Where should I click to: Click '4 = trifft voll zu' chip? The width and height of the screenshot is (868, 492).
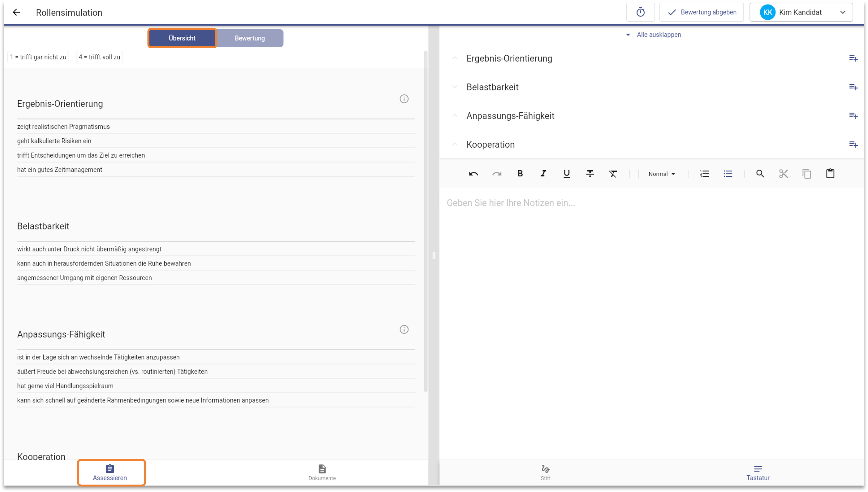(x=100, y=57)
